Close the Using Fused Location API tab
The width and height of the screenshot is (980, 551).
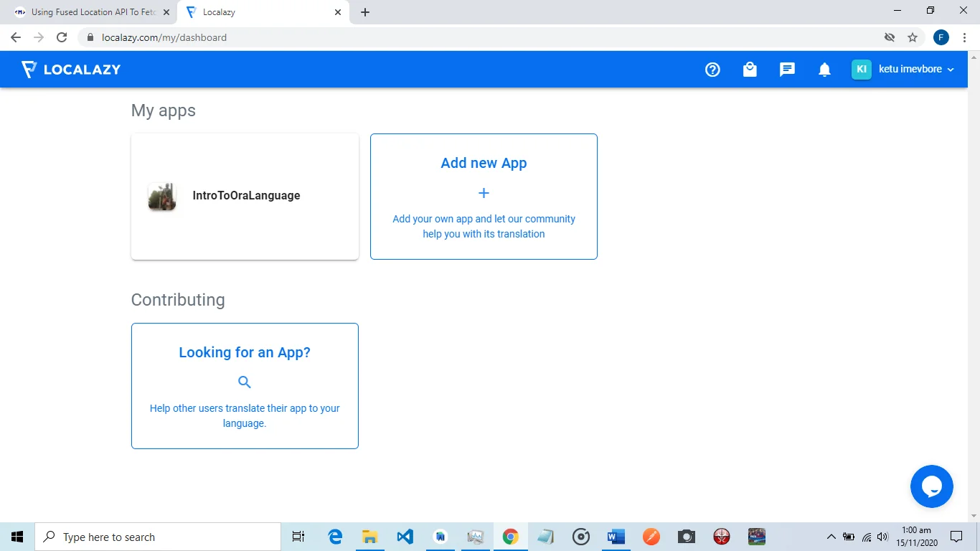coord(166,12)
